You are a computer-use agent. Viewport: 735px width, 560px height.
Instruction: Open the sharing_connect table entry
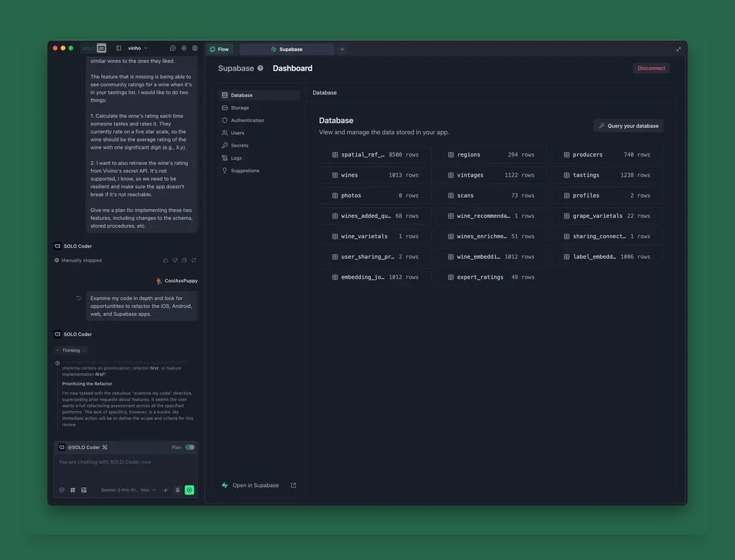(x=606, y=236)
